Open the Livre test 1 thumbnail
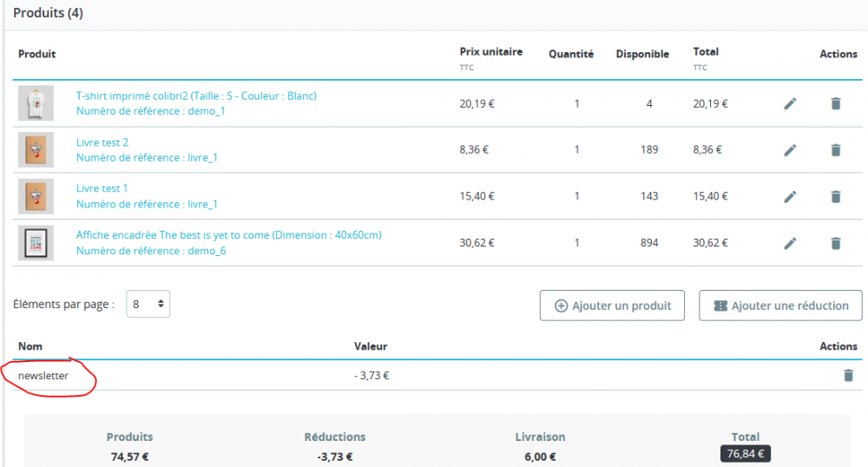The height and width of the screenshot is (467, 868). pos(36,196)
